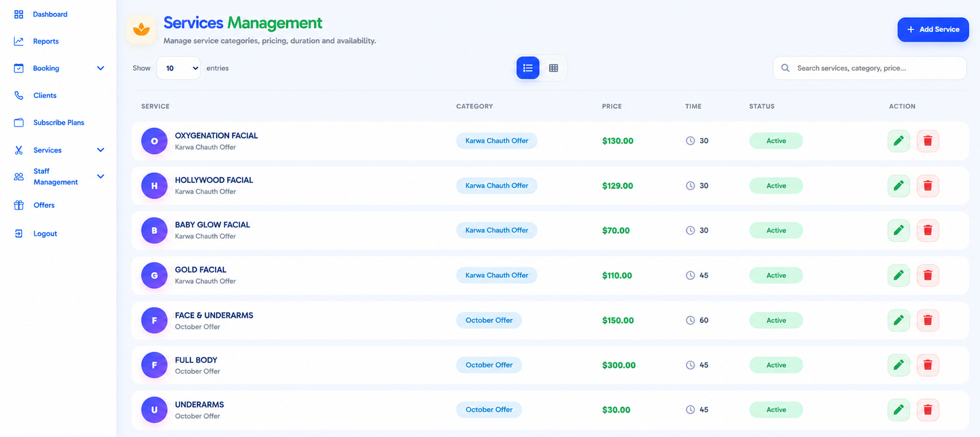
Task: Click the October Offer tag for Full Body
Action: click(x=489, y=365)
